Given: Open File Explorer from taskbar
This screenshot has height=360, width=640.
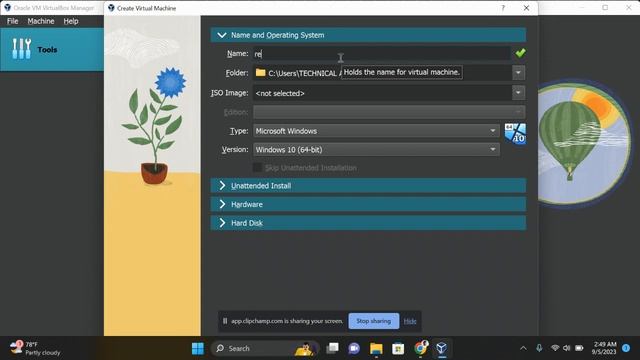Looking at the screenshot, I should tap(376, 349).
